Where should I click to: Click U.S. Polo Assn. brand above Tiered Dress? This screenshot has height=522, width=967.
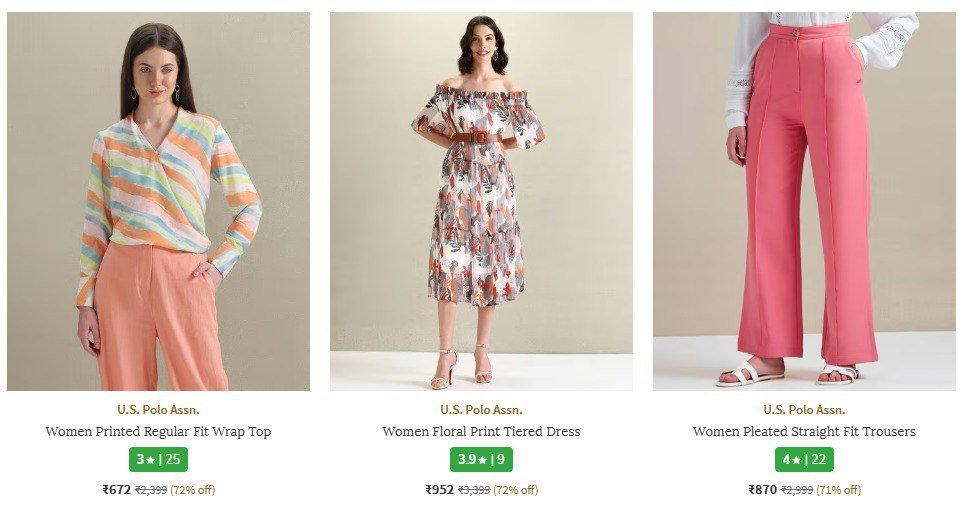[481, 410]
